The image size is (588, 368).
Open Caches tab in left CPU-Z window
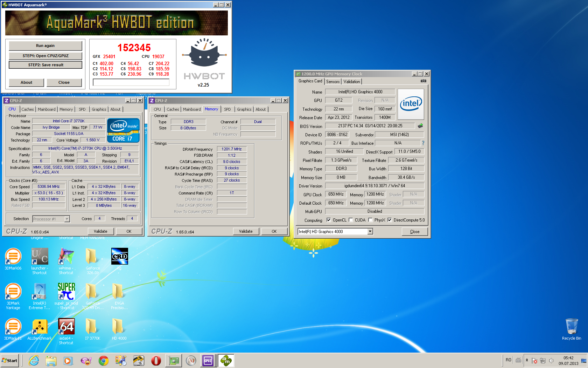27,109
